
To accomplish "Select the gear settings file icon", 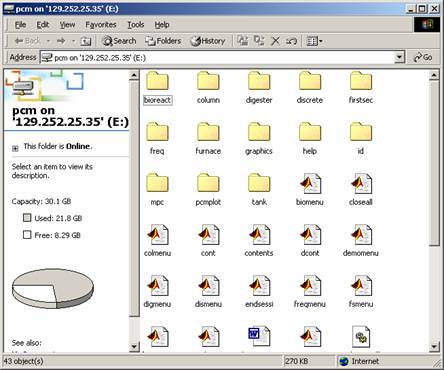I will tap(361, 337).
